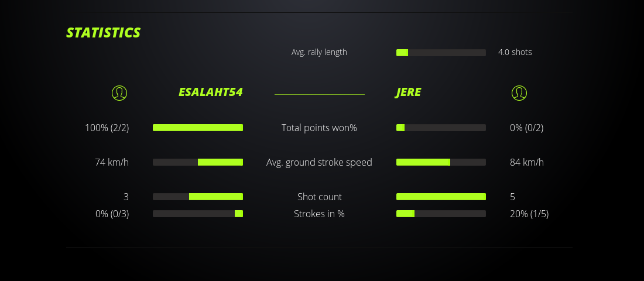Click JERE's shot count bar
644x281 pixels.
coord(441,197)
